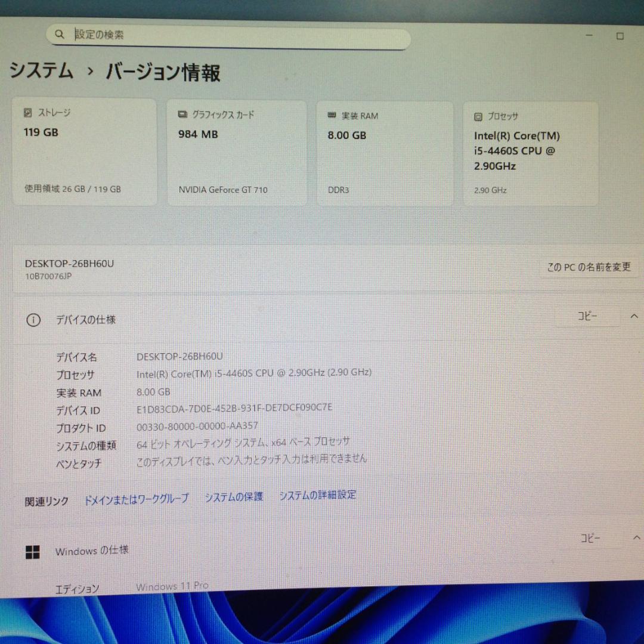The image size is (644, 644).
Task: Select the NVIDIA GeForce GT 710 text
Action: click(x=222, y=190)
